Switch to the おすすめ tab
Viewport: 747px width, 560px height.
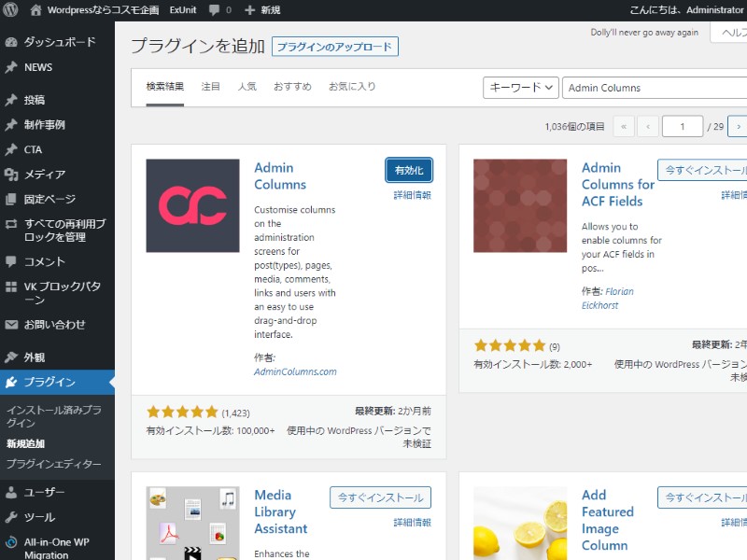(x=292, y=87)
